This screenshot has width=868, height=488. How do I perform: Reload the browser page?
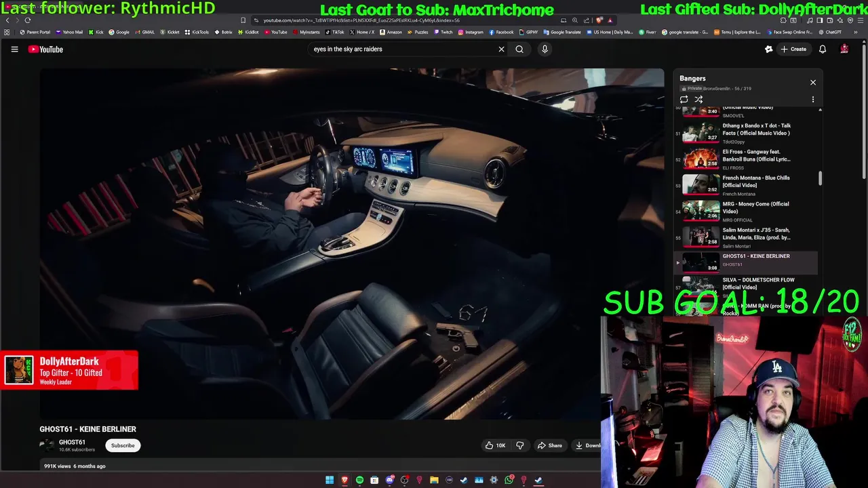tap(28, 20)
